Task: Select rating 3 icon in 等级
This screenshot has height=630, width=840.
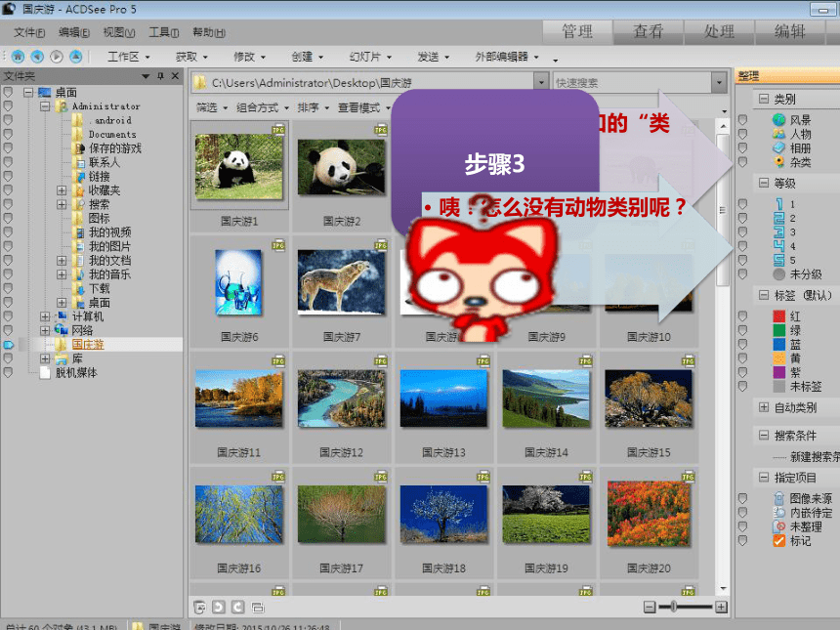Action: tap(778, 231)
